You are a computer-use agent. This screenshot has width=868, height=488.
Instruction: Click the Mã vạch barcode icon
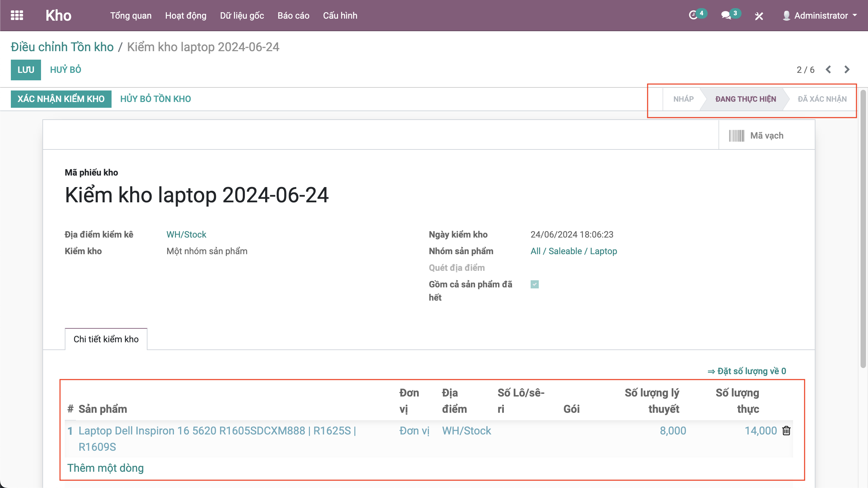[736, 136]
